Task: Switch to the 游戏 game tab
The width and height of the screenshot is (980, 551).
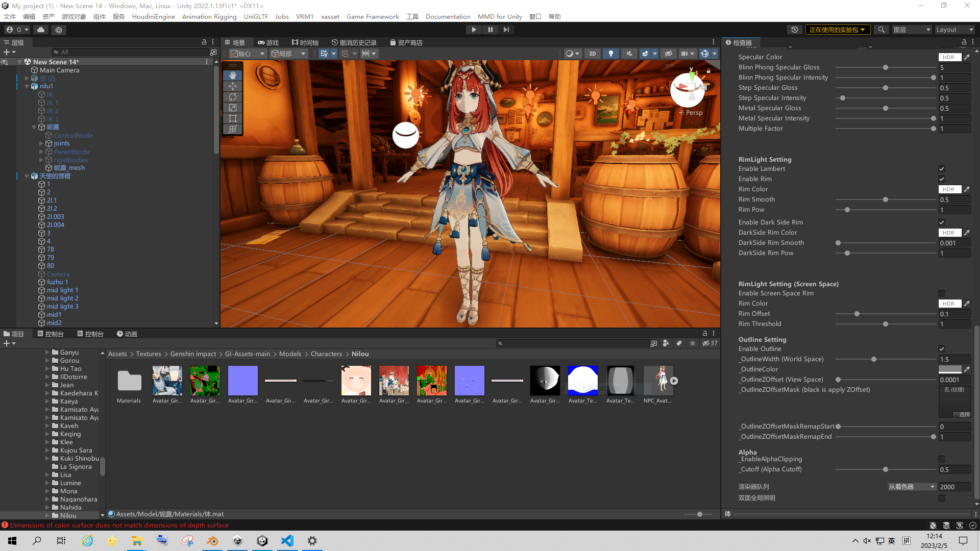Action: (x=268, y=43)
